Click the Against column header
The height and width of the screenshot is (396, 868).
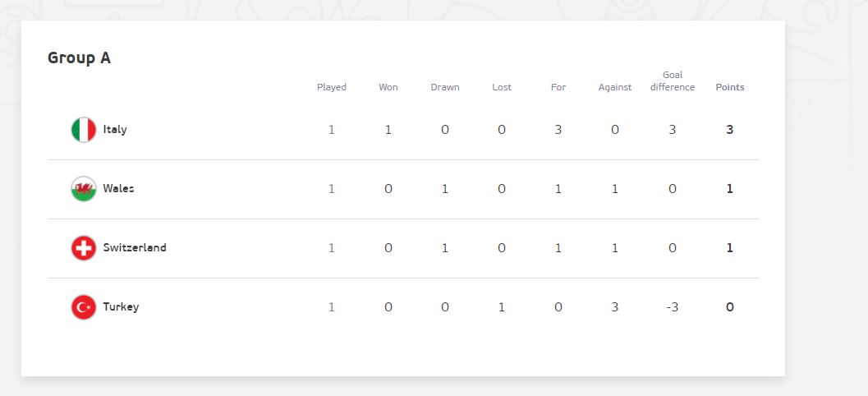point(615,87)
